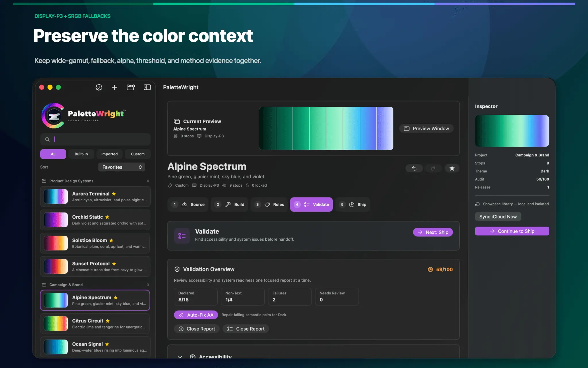Image resolution: width=588 pixels, height=368 pixels.
Task: Click the accessibility Close Report button
Action: 197,329
